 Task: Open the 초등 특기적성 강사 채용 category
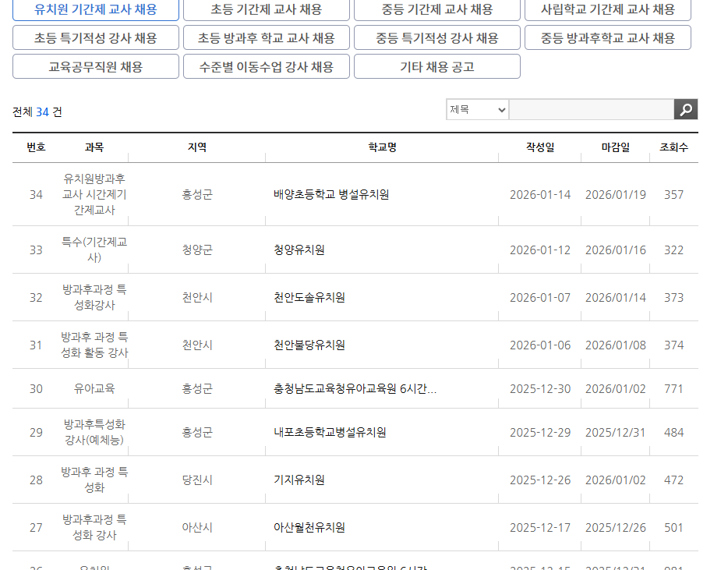(x=95, y=37)
